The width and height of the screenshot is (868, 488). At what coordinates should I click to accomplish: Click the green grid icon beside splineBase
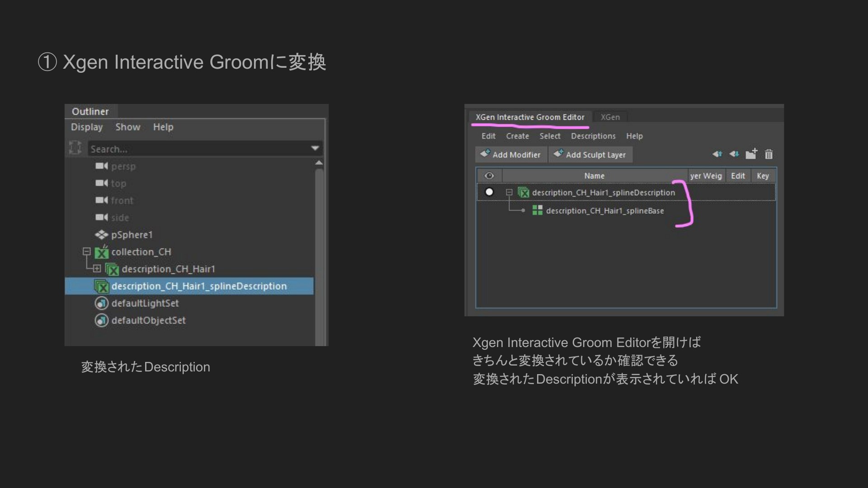point(538,210)
